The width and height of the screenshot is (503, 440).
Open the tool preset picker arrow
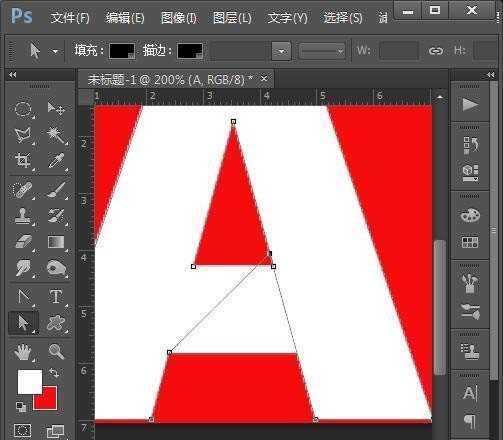55,51
